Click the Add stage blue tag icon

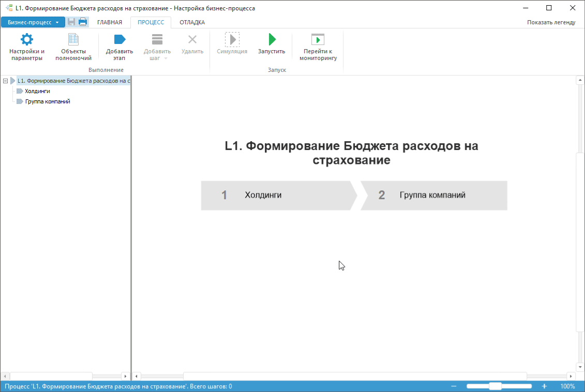pyautogui.click(x=119, y=40)
